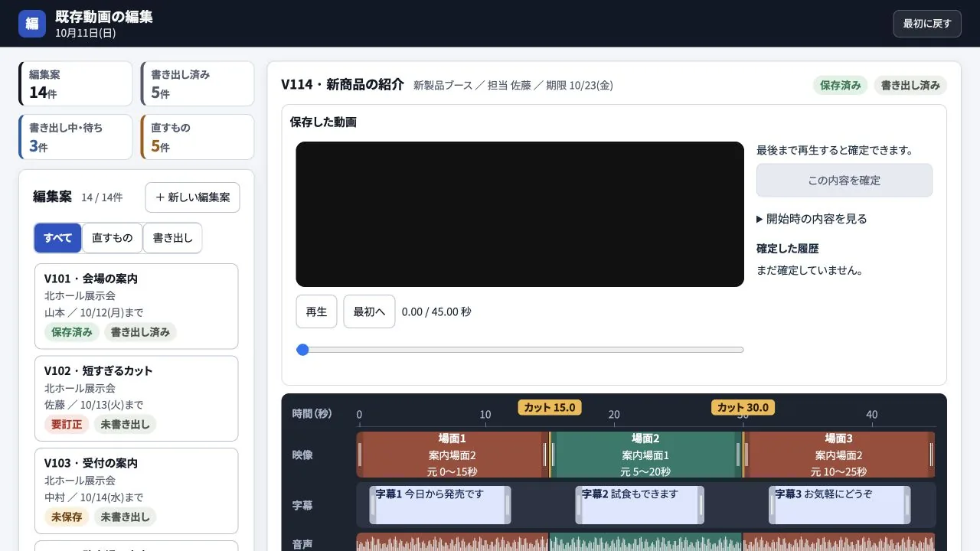Create a new plan with ＋ 新しい編集案

pos(192,197)
